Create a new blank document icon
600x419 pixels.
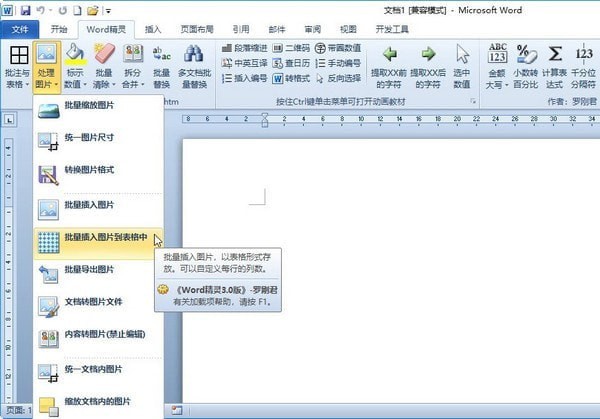tap(77, 10)
